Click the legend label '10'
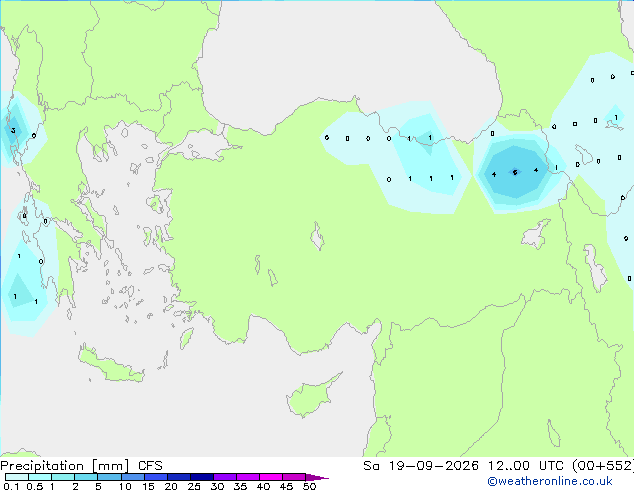 pos(125,486)
